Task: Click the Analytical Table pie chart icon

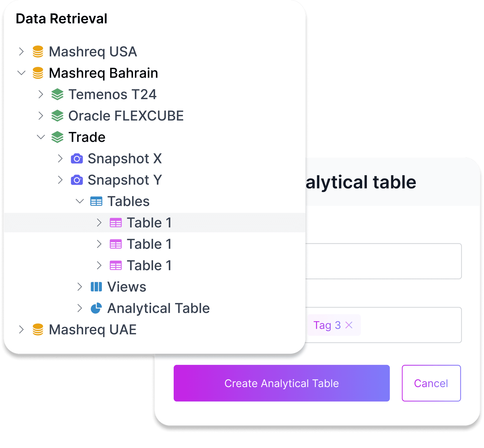Action: (x=97, y=308)
